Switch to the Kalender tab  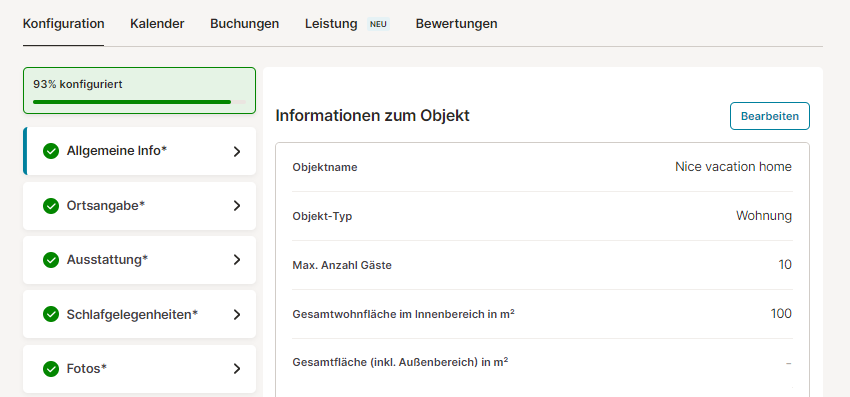coord(157,24)
